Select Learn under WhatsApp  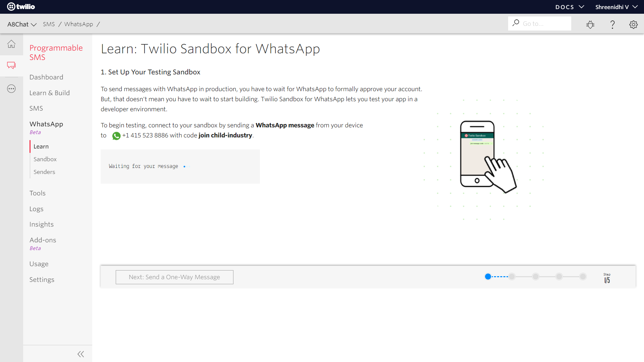pyautogui.click(x=41, y=146)
